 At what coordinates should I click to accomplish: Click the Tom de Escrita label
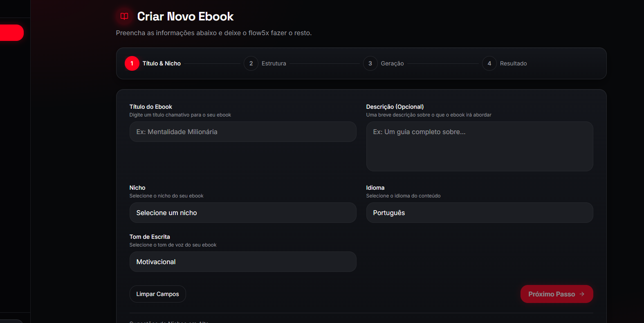tap(150, 237)
